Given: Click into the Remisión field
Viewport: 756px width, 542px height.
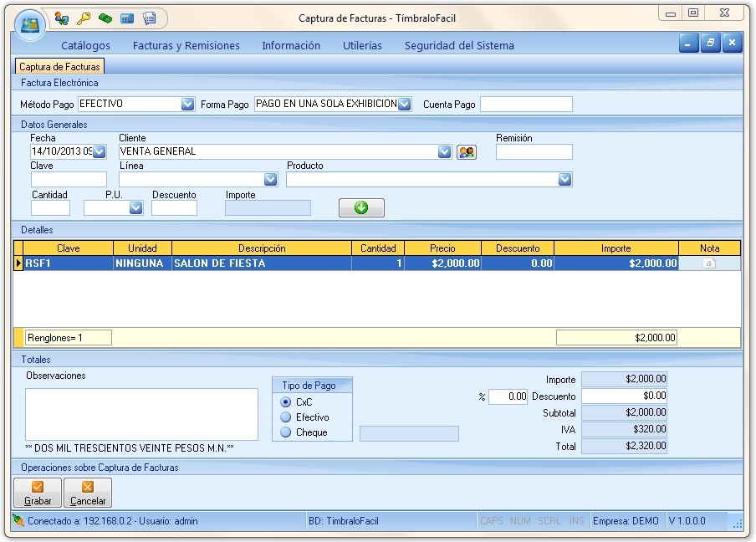Looking at the screenshot, I should tap(534, 152).
